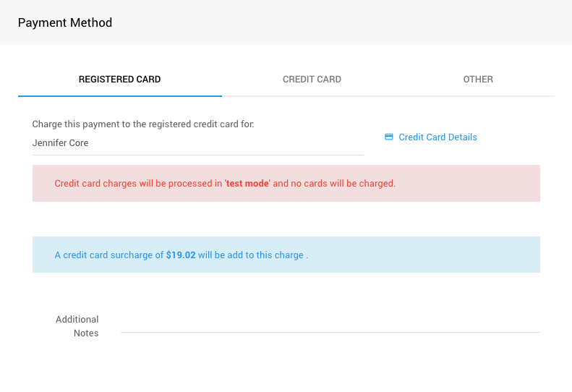572x392 pixels.
Task: Click the $19.02 surcharge amount
Action: click(x=181, y=255)
